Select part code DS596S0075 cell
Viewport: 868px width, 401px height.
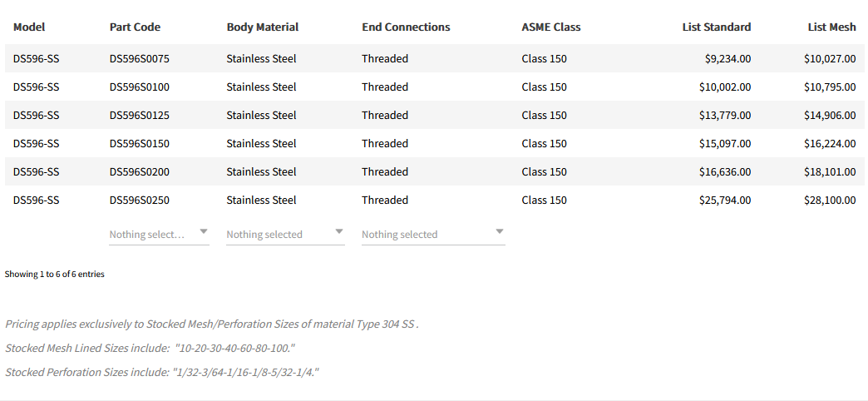[x=139, y=58]
